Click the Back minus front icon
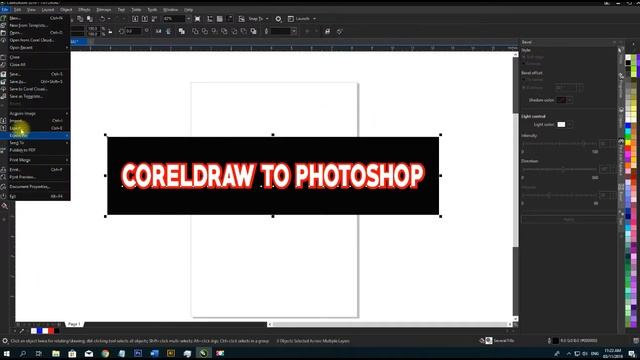The height and width of the screenshot is (360, 640). coord(244,31)
